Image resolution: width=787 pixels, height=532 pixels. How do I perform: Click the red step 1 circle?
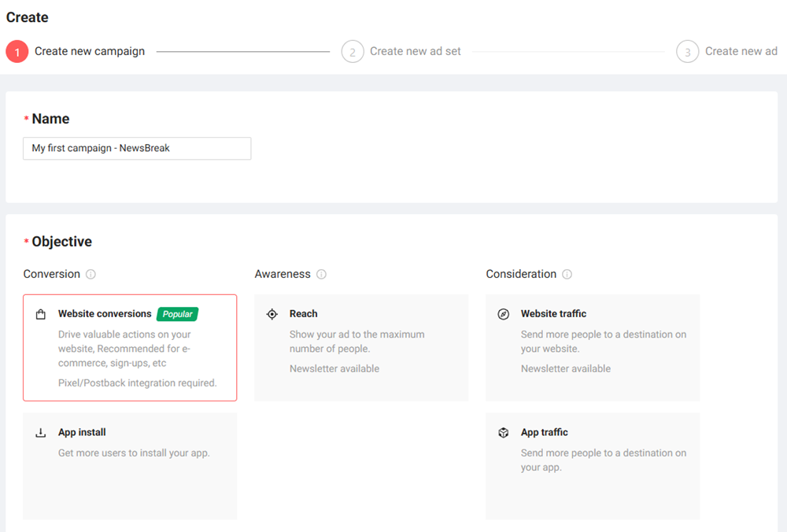(x=17, y=52)
